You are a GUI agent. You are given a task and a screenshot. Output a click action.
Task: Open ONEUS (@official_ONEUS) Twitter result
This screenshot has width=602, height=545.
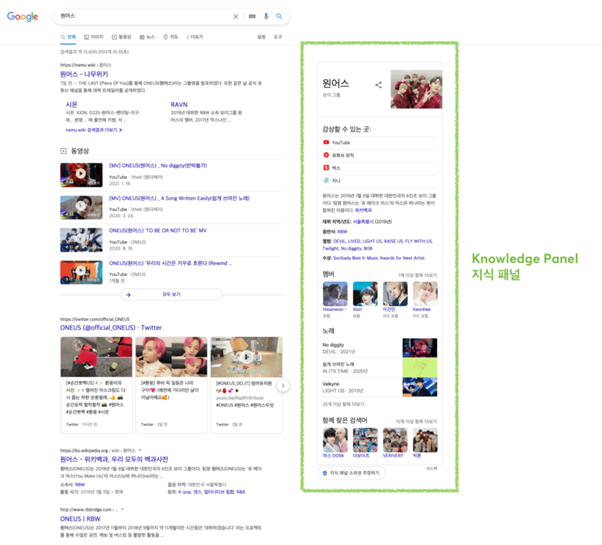[x=111, y=327]
